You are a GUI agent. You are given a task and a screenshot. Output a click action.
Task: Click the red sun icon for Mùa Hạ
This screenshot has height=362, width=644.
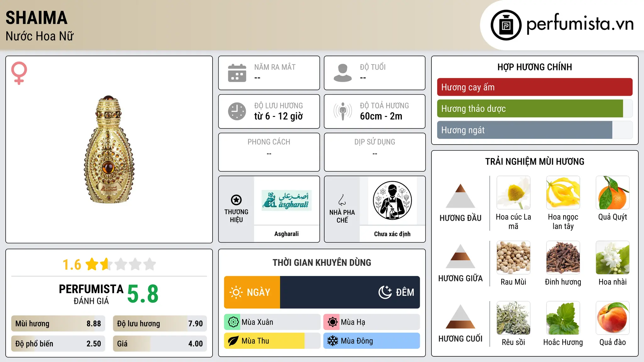point(332,322)
